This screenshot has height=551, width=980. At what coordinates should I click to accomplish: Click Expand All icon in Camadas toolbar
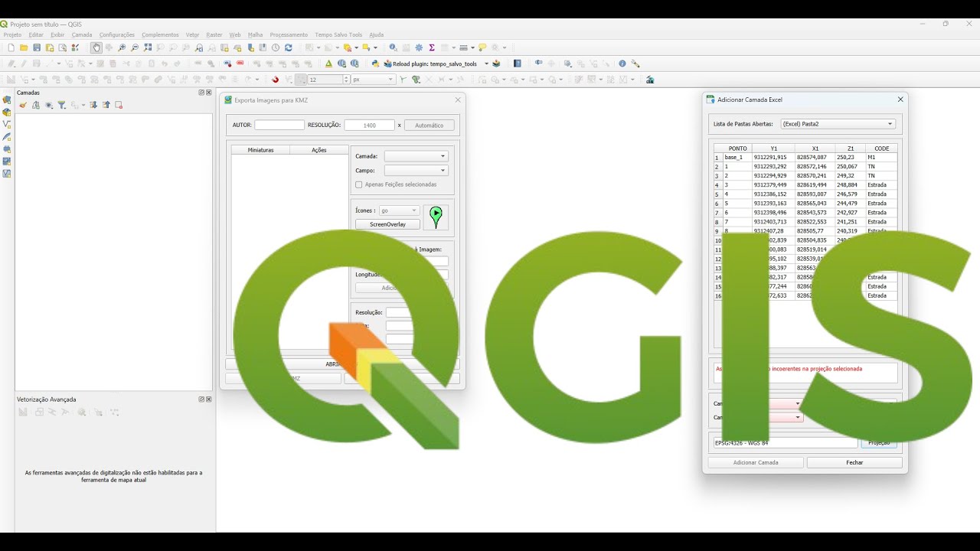coord(93,105)
